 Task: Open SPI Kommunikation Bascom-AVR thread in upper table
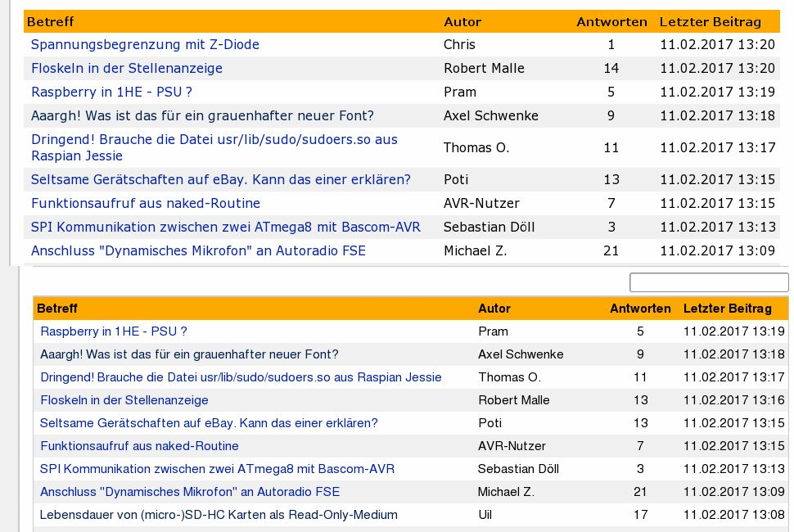pyautogui.click(x=225, y=227)
